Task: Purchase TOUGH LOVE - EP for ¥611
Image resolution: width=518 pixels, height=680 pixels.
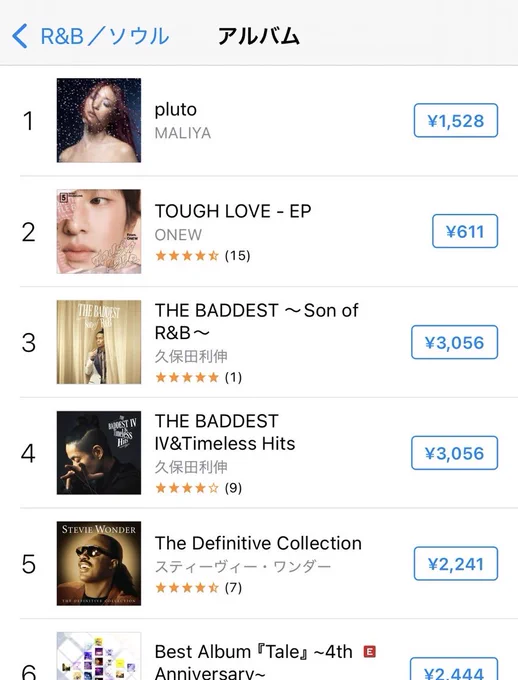Action: [465, 231]
